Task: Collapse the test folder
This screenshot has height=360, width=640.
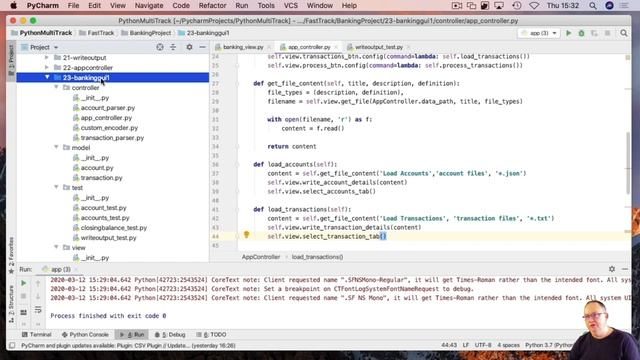Action: [56, 187]
